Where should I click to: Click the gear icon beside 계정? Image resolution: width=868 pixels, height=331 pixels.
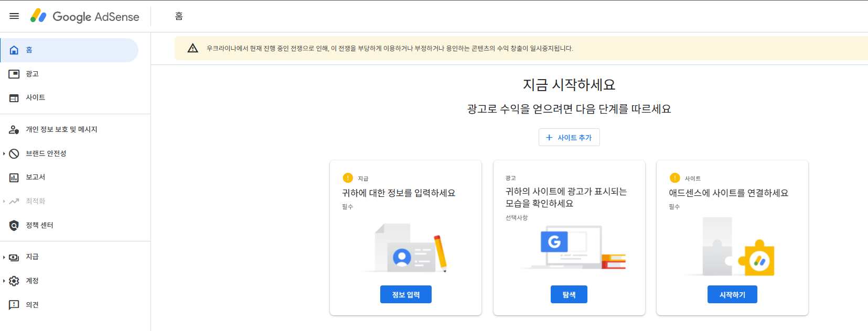coord(14,281)
